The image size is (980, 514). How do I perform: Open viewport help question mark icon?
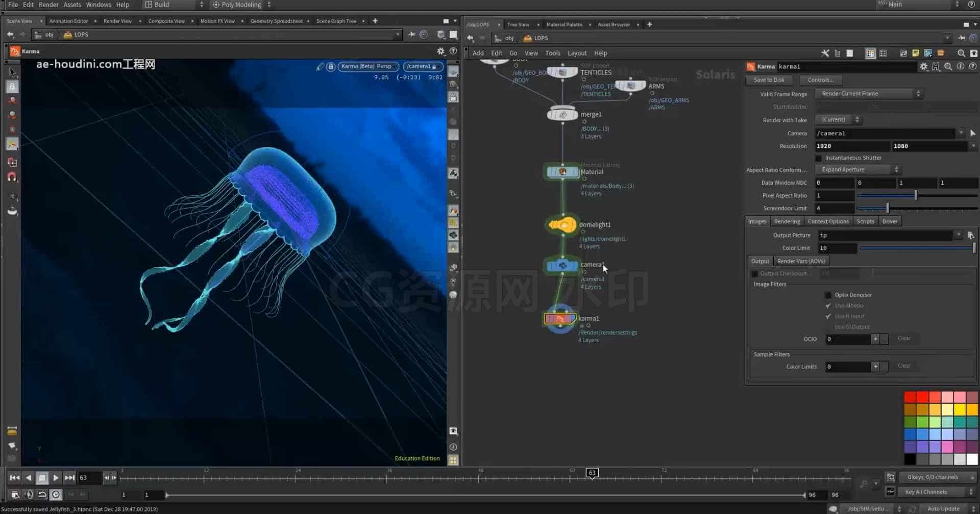tap(453, 51)
